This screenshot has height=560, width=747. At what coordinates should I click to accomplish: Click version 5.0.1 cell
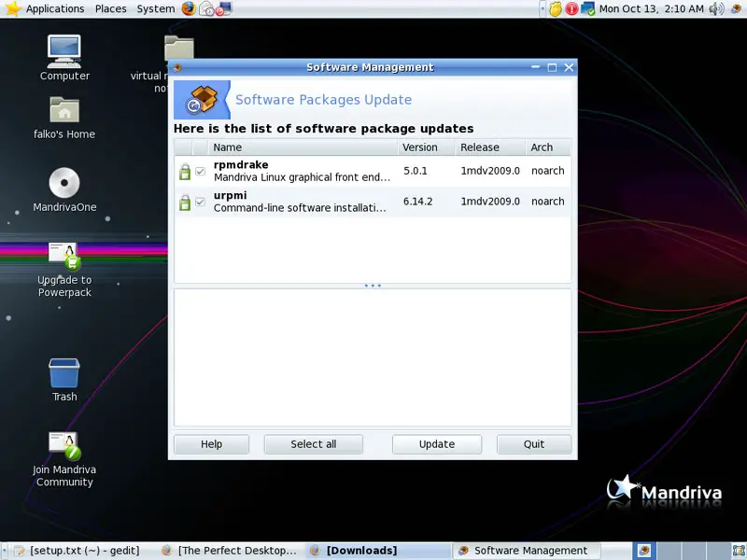click(x=416, y=171)
